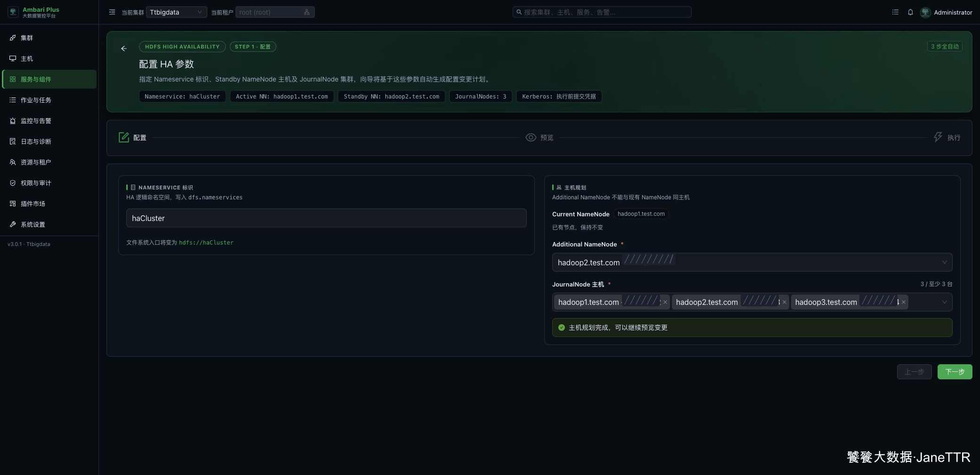Click the Nameservice: haCluster chip
The height and width of the screenshot is (475, 980).
pos(182,97)
